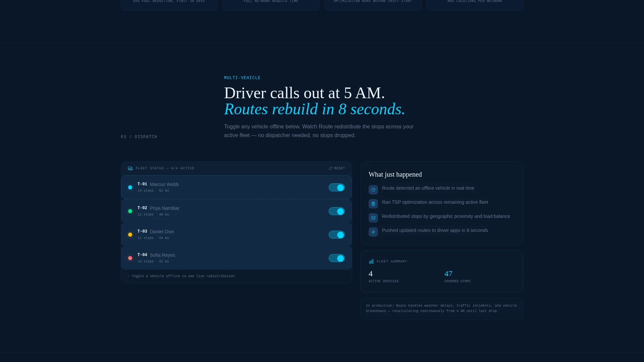Select the Daniel Osei driver name
The width and height of the screenshot is (644, 362).
click(x=162, y=232)
